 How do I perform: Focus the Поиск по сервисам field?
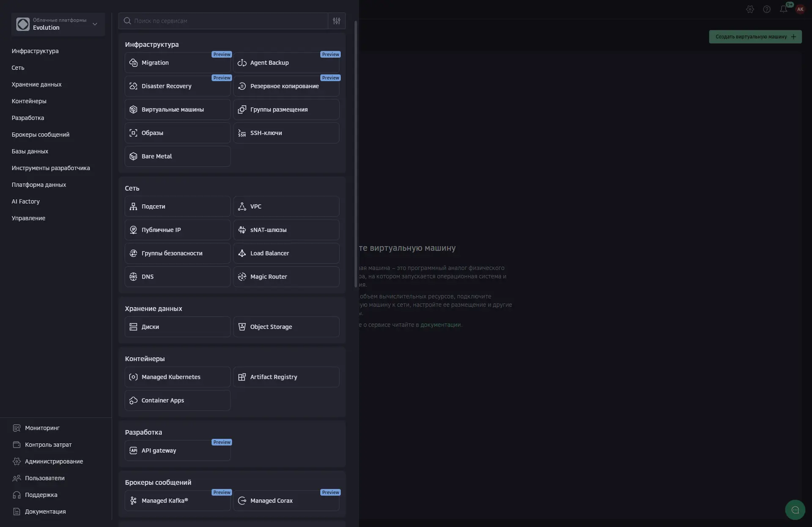coord(228,21)
